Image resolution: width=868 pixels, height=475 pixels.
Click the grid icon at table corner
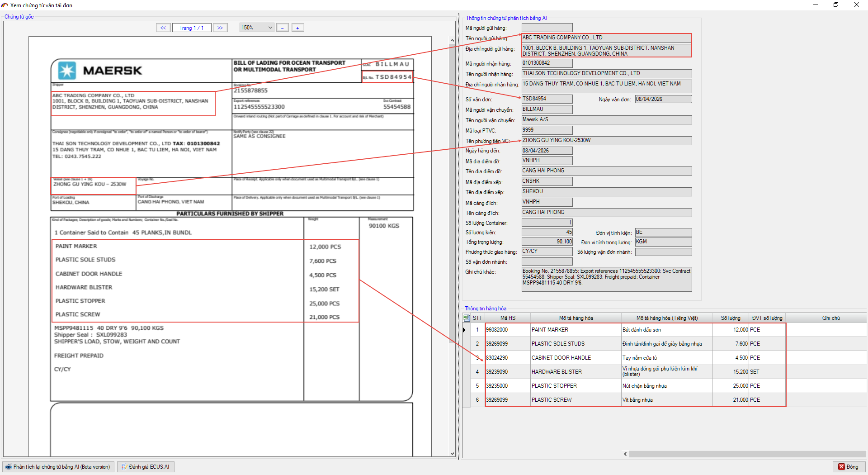pos(466,318)
